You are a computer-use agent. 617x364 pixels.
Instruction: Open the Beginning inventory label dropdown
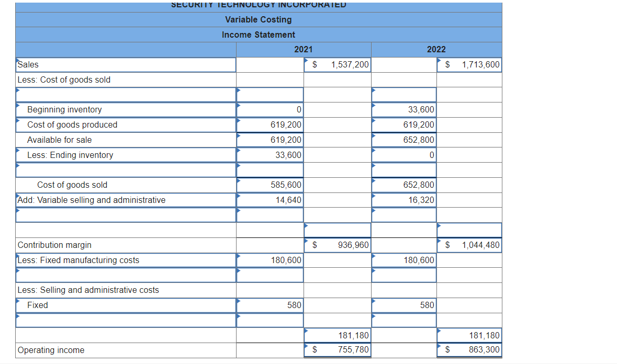click(126, 110)
